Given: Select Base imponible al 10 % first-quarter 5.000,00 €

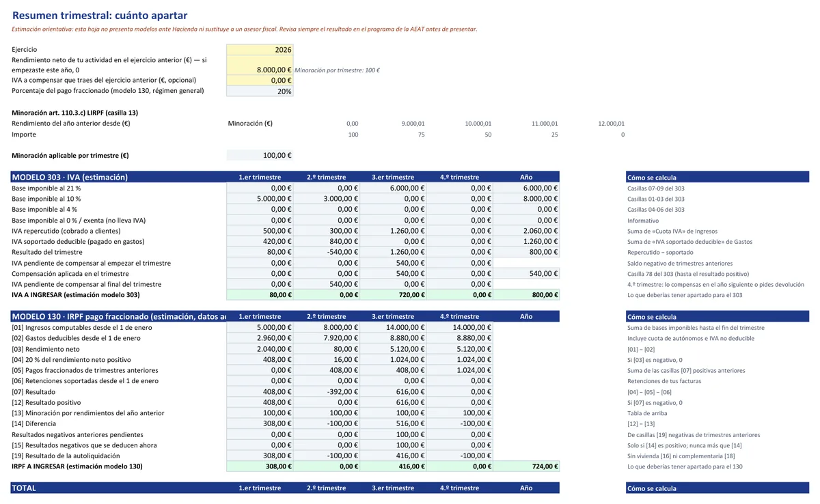Looking at the screenshot, I should click(260, 199).
